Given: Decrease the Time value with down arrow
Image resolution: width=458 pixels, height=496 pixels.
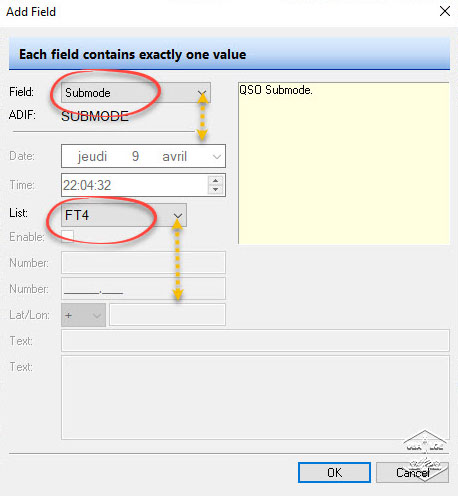Looking at the screenshot, I should point(215,189).
